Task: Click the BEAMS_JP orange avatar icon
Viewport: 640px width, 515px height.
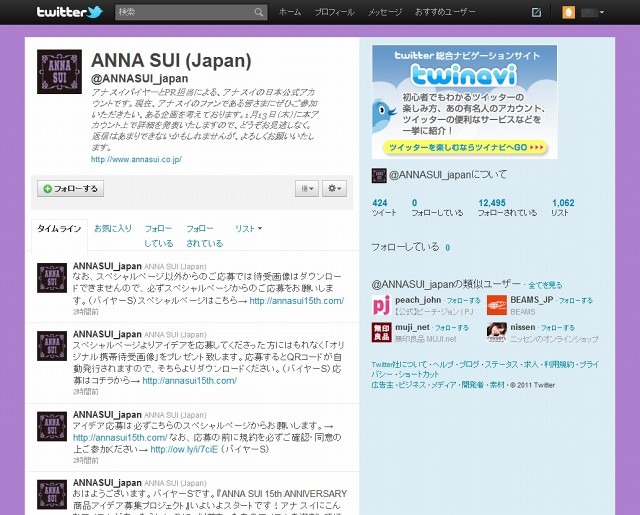Action: 497,305
